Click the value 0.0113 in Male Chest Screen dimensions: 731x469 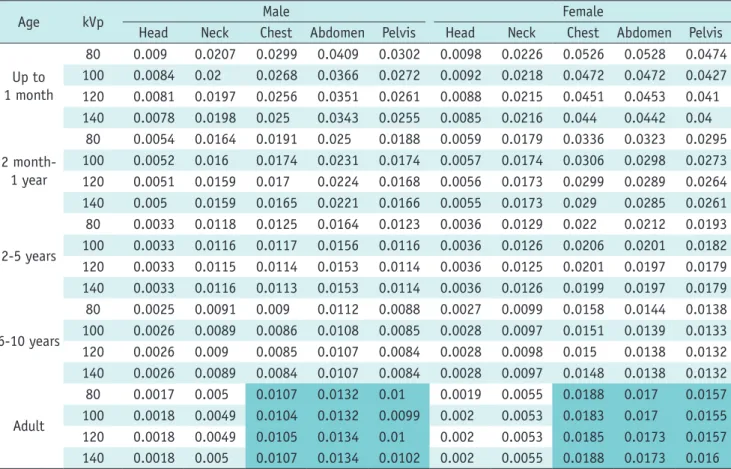pyautogui.click(x=276, y=288)
